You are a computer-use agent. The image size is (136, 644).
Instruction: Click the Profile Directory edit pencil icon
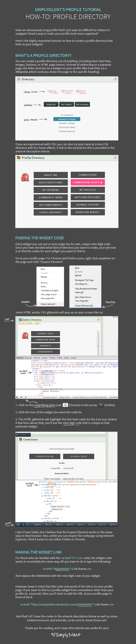coord(115,157)
